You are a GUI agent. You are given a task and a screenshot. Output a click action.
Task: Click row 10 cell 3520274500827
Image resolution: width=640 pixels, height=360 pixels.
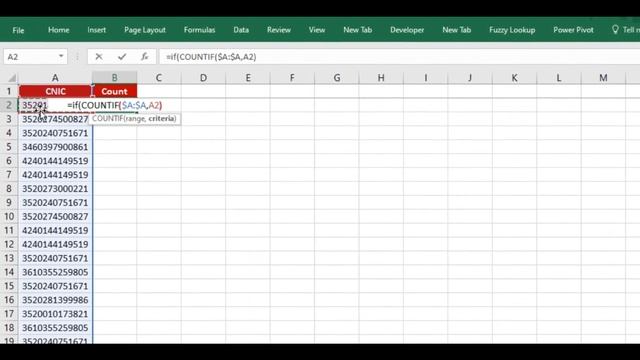click(x=55, y=216)
